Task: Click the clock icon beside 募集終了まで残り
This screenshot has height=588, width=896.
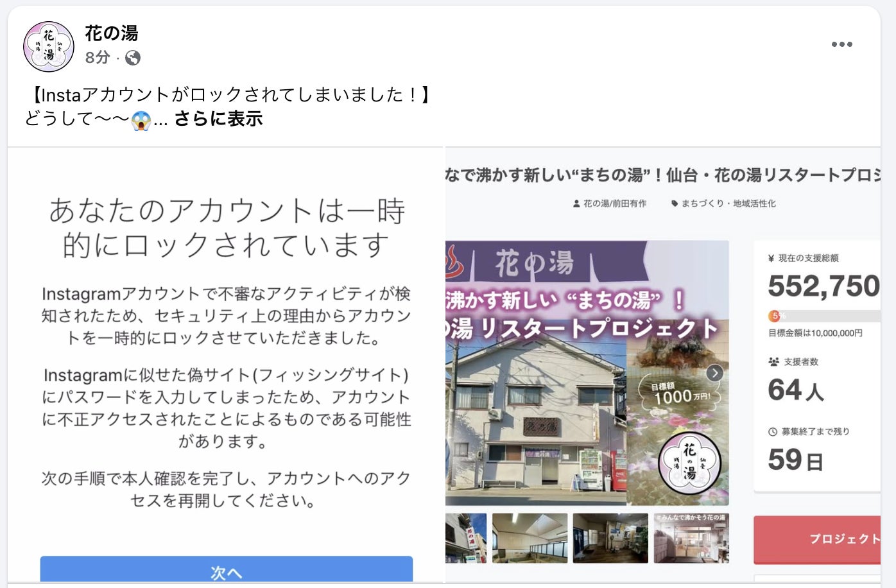Action: (x=773, y=432)
